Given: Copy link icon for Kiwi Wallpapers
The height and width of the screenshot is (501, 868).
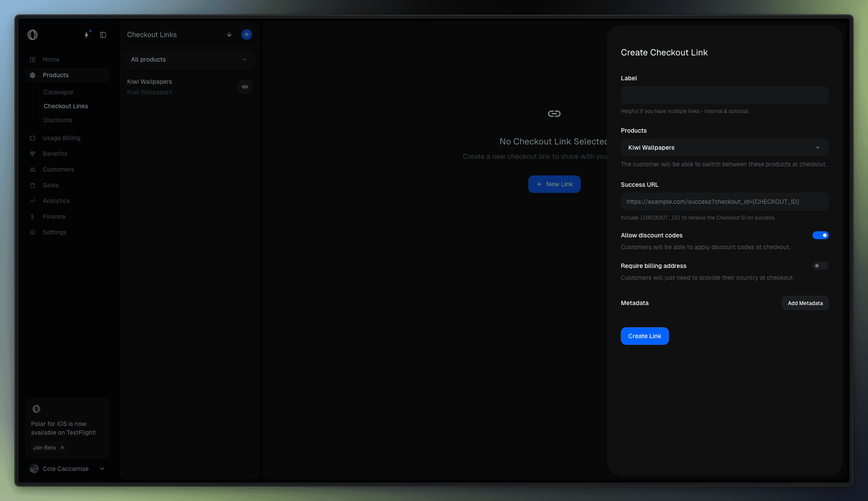Looking at the screenshot, I should pyautogui.click(x=245, y=87).
